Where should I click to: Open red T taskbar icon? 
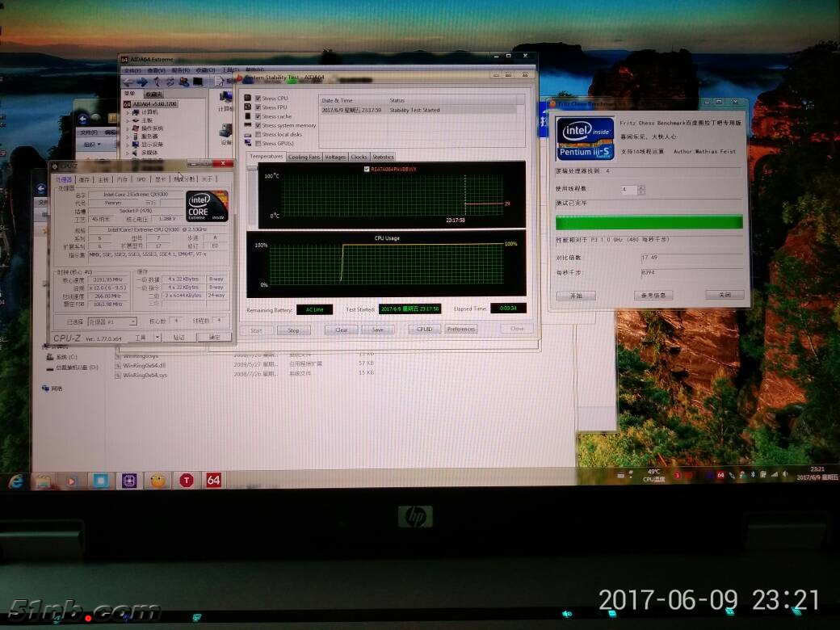(186, 481)
